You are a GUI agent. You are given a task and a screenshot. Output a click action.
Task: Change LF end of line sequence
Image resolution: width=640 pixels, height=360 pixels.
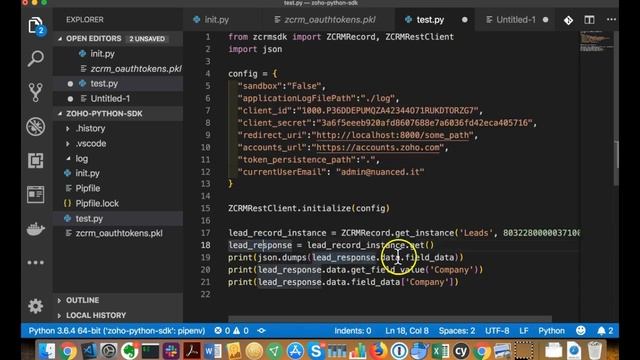coord(524,331)
